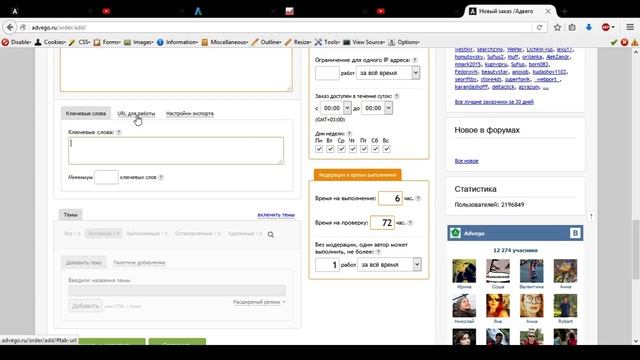Close the Новый заказ /Адвего tab
Image resolution: width=640 pixels, height=360 pixels.
tap(548, 11)
